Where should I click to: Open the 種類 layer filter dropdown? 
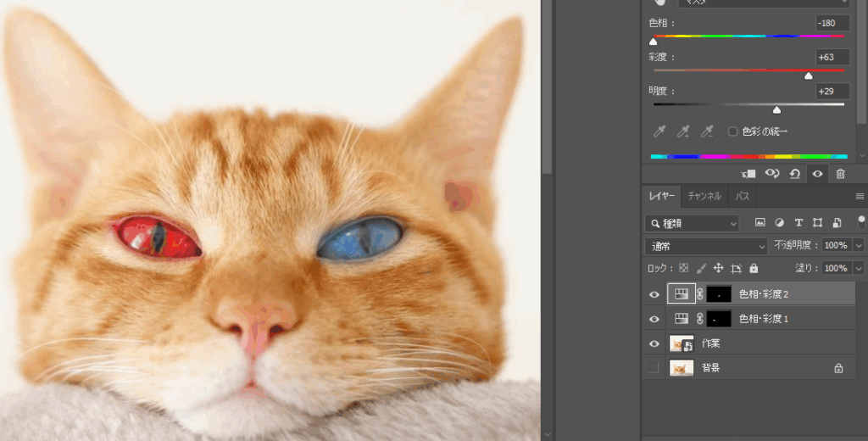[692, 223]
